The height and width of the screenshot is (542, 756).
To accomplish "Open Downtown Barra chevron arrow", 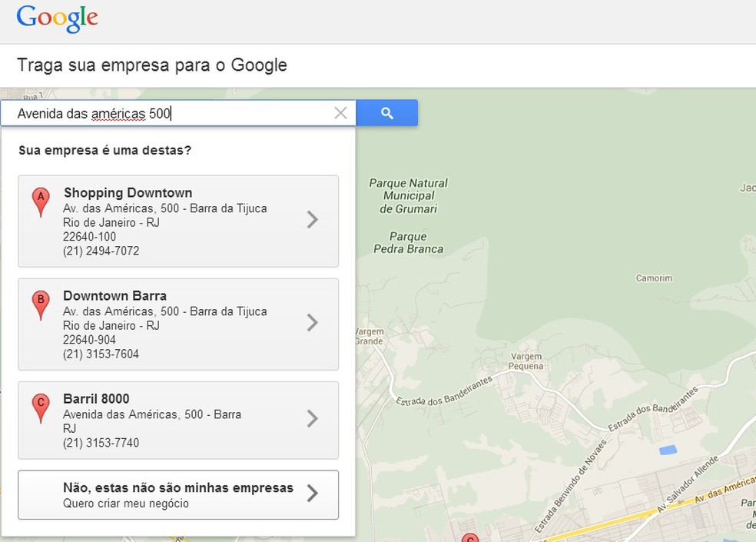I will click(313, 322).
